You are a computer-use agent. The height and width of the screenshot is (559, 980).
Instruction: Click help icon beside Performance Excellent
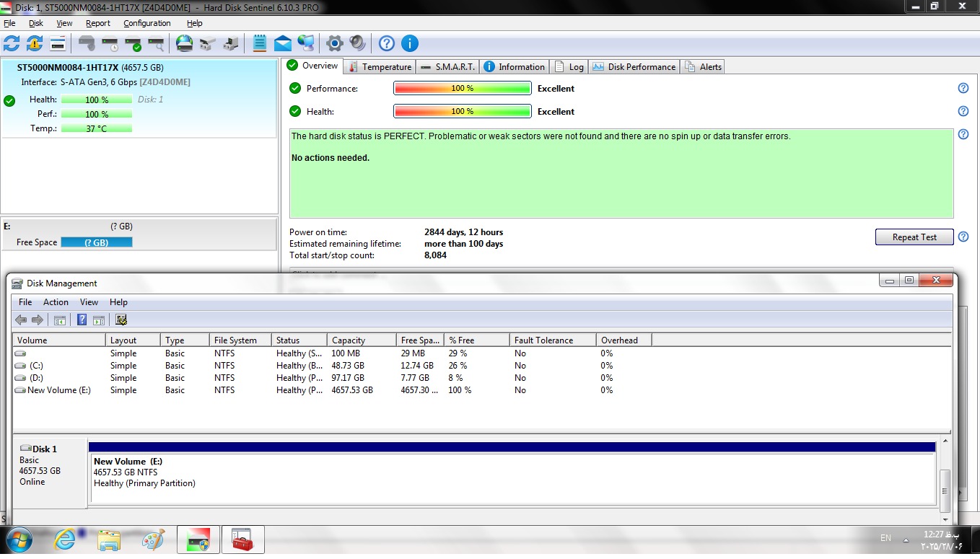[x=963, y=88]
